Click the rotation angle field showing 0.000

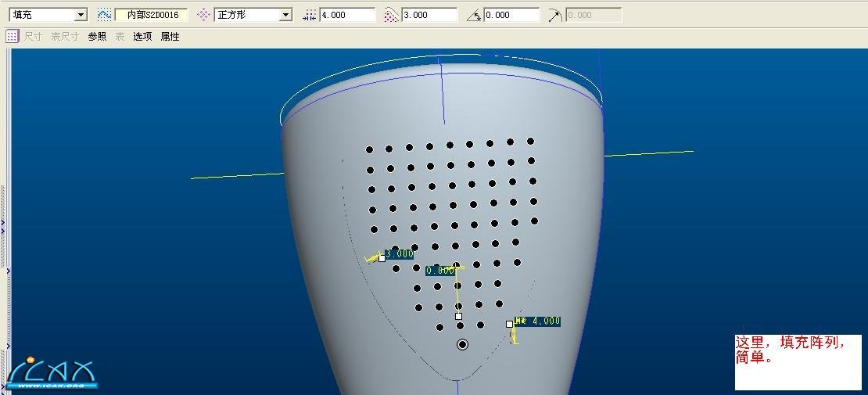click(x=511, y=15)
